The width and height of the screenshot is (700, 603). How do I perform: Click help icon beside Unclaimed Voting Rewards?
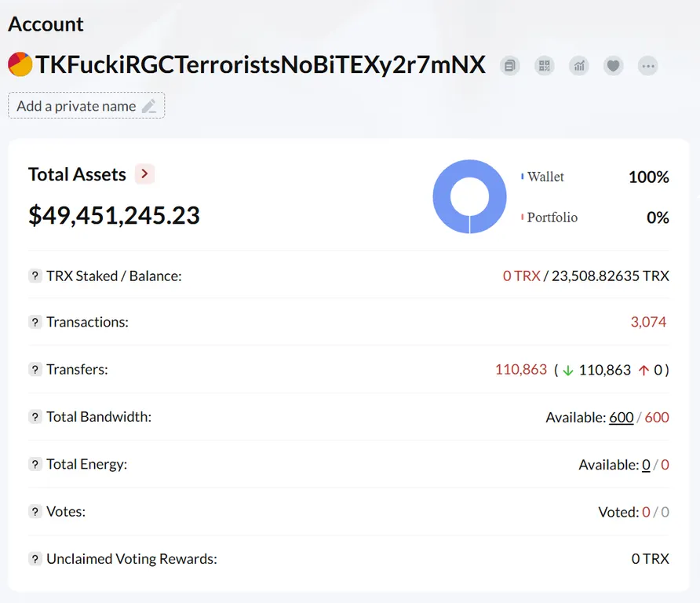pyautogui.click(x=35, y=559)
